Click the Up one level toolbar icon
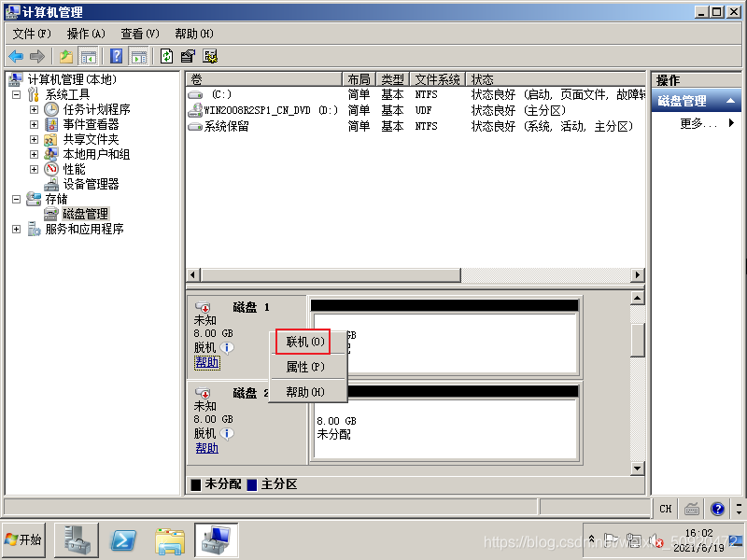This screenshot has height=560, width=747. [66, 56]
